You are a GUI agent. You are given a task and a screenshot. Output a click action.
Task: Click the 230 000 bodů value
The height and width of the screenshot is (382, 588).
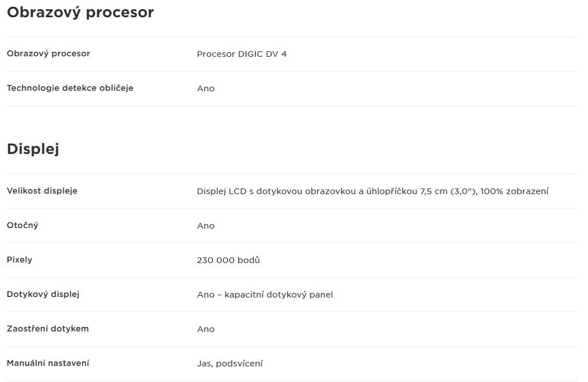[229, 260]
